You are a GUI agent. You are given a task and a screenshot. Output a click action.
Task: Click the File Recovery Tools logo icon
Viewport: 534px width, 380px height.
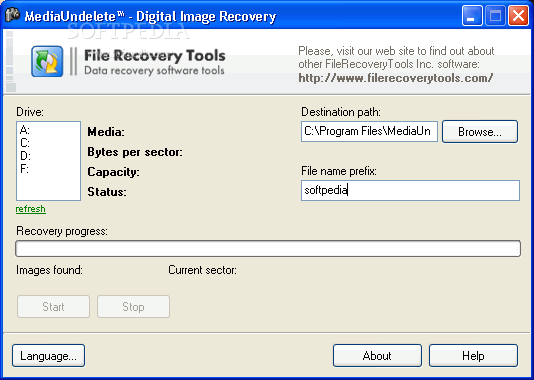coord(47,61)
